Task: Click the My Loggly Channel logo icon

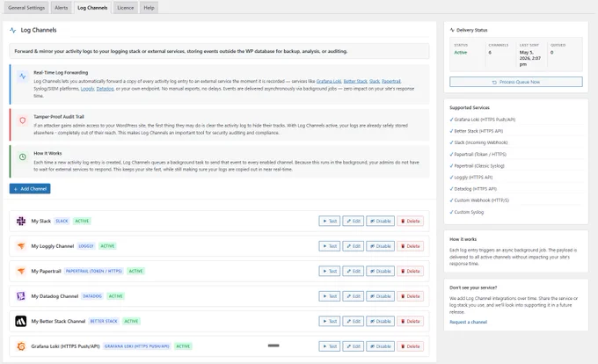Action: pyautogui.click(x=21, y=246)
